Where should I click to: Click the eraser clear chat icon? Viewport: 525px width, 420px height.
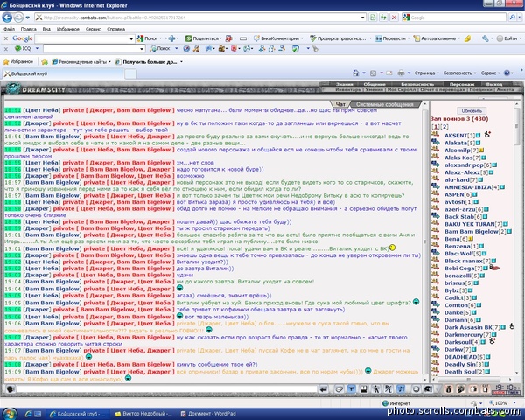point(339,388)
